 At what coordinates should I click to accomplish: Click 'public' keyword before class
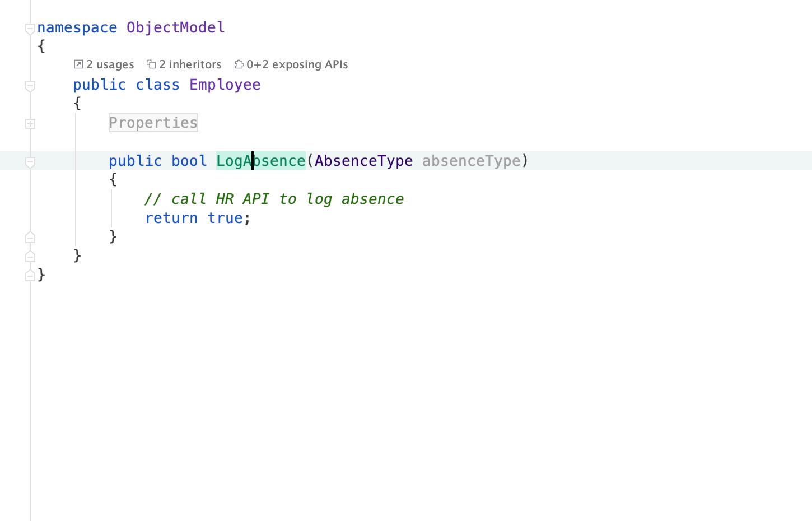tap(100, 85)
